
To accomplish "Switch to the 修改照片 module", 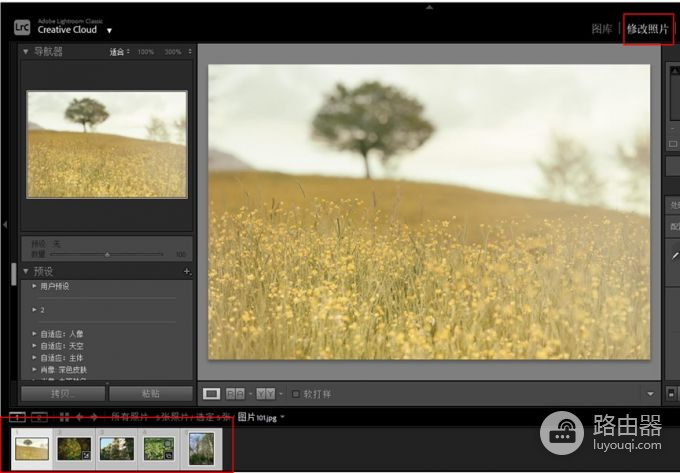I will (648, 29).
